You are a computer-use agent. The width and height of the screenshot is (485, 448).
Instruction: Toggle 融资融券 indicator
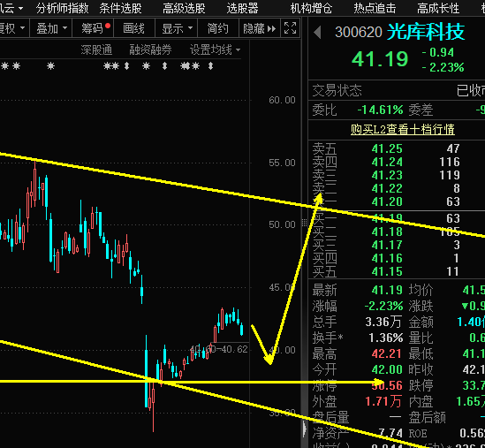coord(150,49)
